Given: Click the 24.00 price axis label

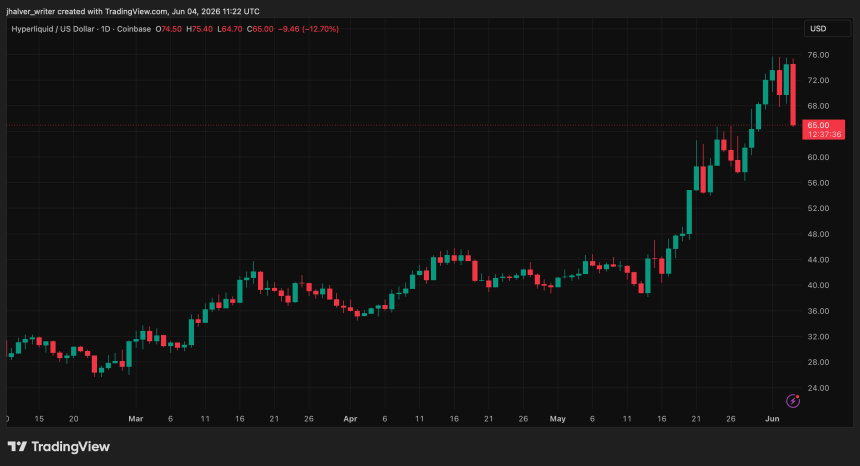Looking at the screenshot, I should pyautogui.click(x=818, y=388).
